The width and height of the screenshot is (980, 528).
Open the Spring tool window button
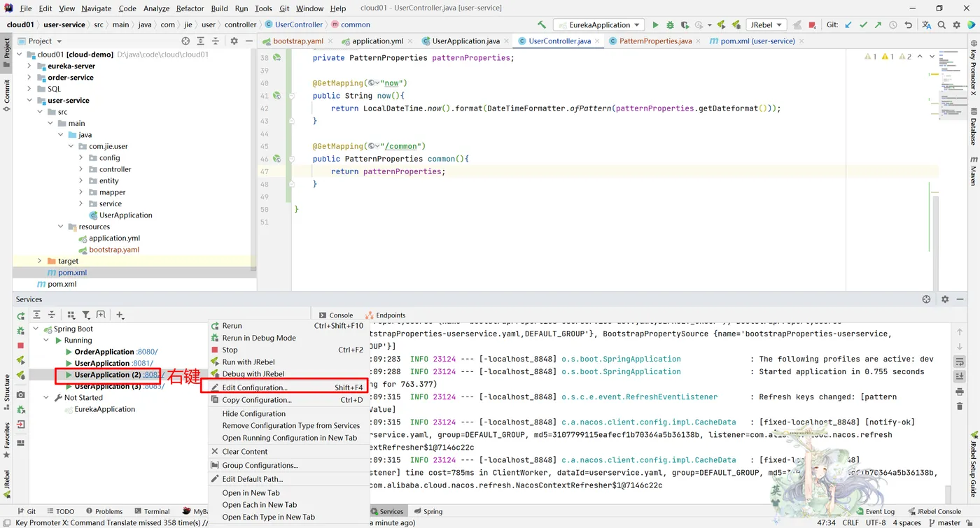pos(428,511)
